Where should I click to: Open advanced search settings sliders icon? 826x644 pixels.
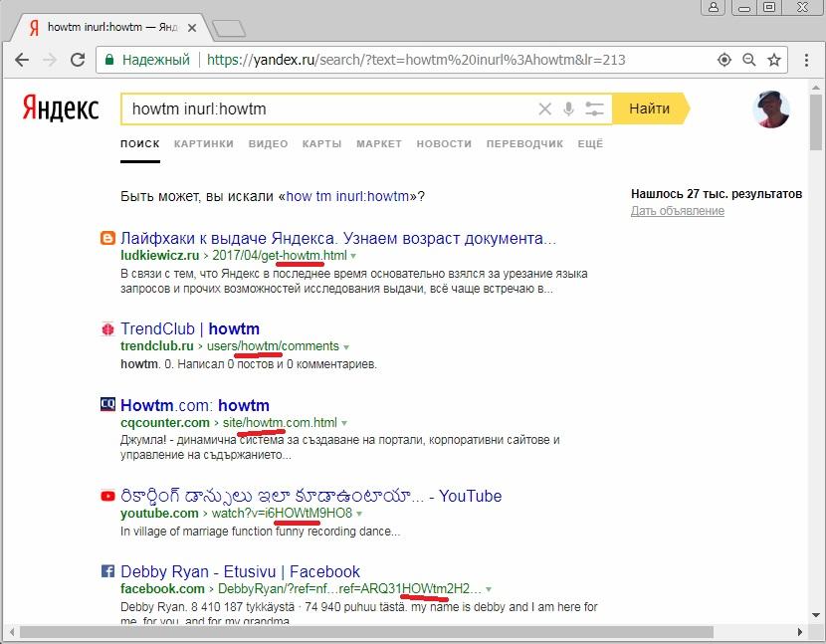pyautogui.click(x=594, y=109)
